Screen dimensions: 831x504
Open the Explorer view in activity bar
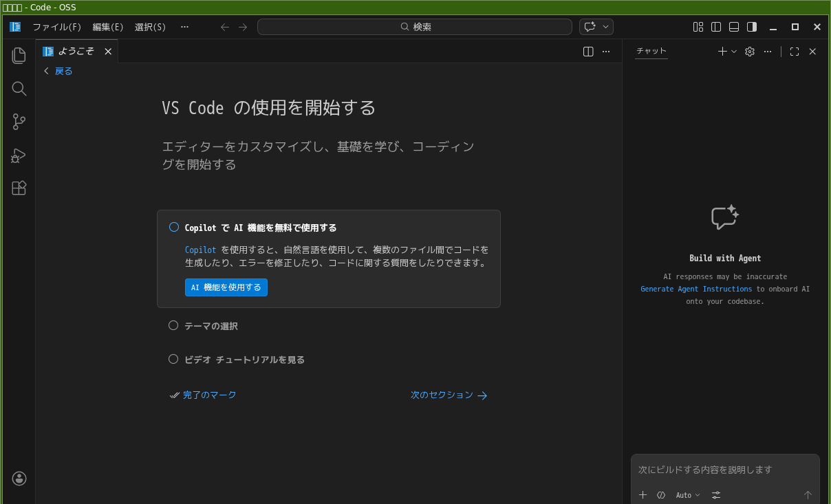19,56
